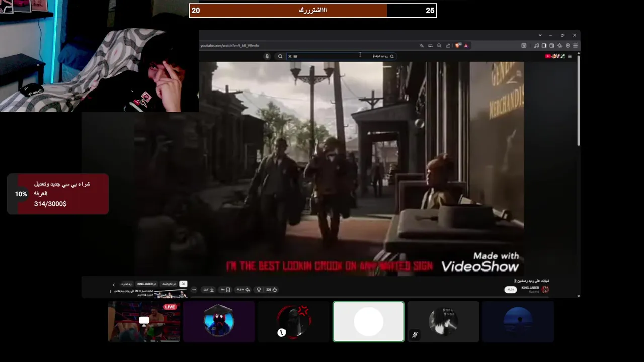Click the wallet icon in browser toolbar
644x362 pixels.
coord(552,46)
